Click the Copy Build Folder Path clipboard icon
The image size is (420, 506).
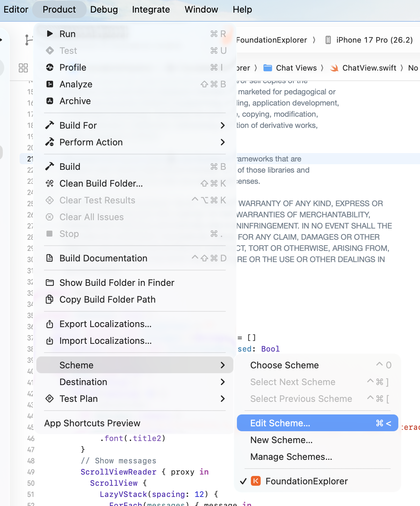pyautogui.click(x=50, y=299)
